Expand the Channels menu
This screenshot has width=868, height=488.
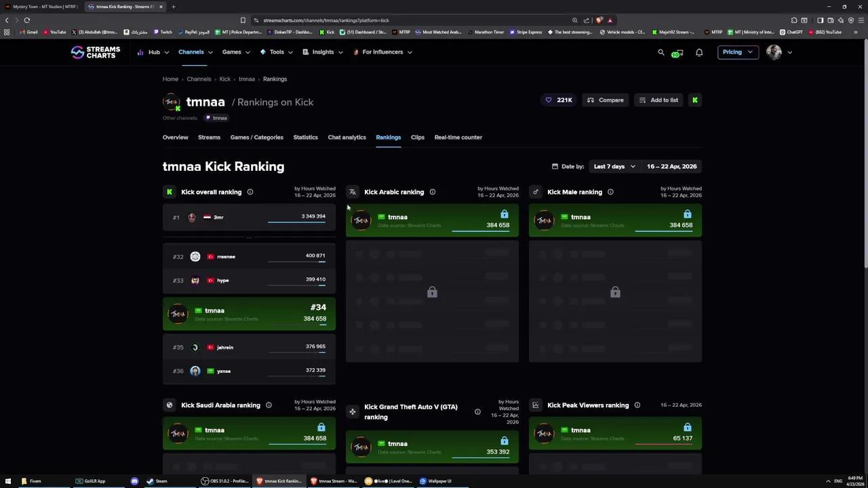tap(195, 52)
